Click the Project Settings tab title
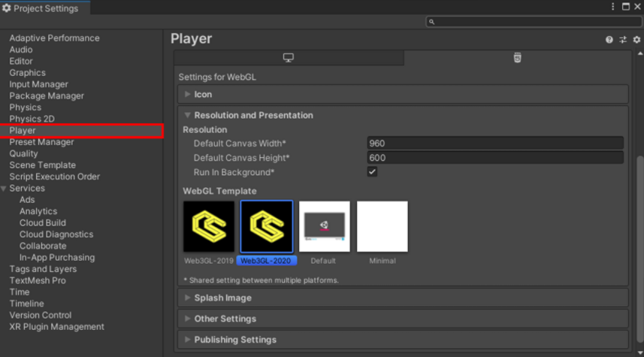 click(x=46, y=8)
